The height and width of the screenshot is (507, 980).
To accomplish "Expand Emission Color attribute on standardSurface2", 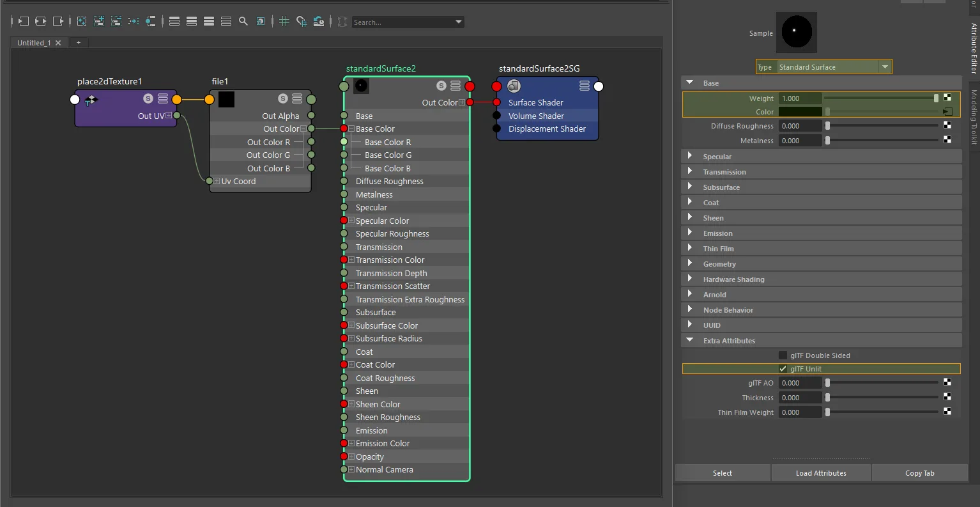I will 351,443.
